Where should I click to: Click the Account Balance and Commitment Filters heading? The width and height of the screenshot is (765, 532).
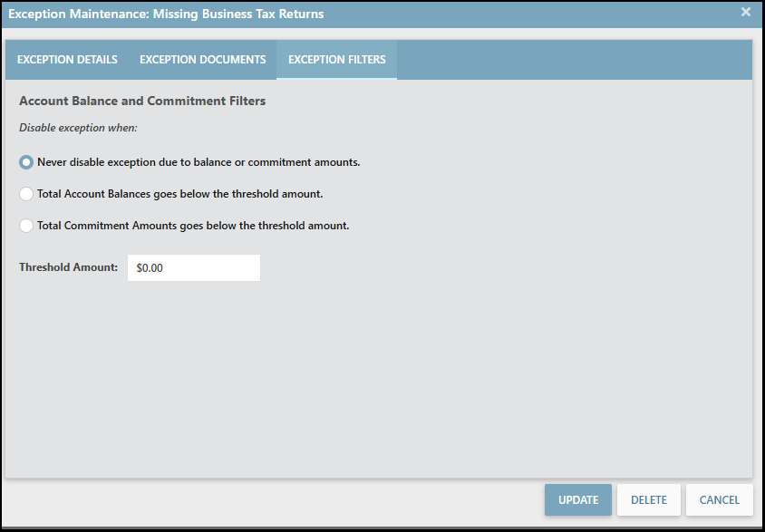142,102
